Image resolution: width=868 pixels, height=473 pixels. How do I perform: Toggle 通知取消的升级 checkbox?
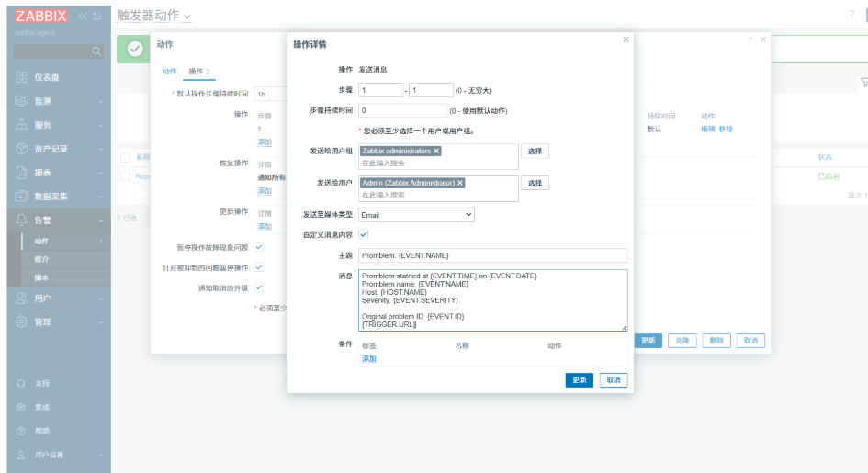(x=258, y=287)
